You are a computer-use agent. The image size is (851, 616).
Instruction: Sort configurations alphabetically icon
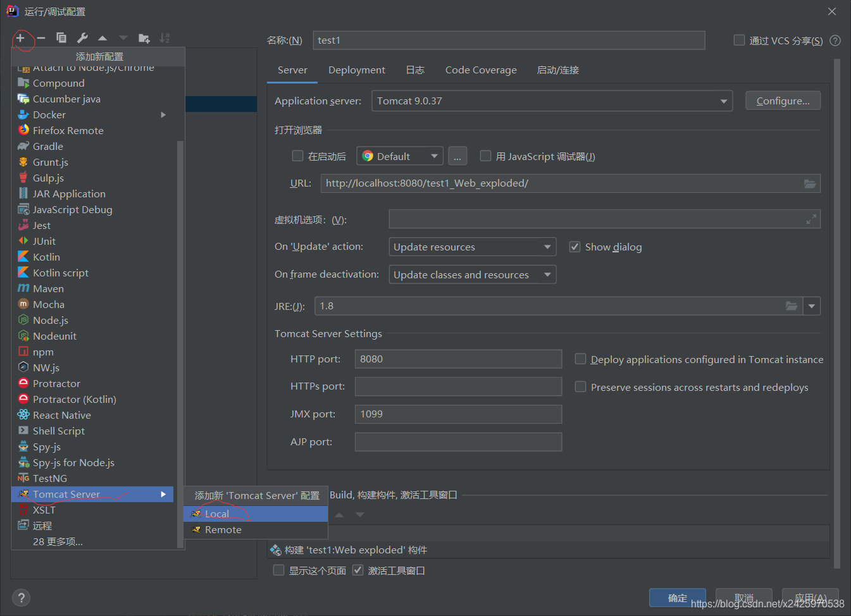pos(165,38)
